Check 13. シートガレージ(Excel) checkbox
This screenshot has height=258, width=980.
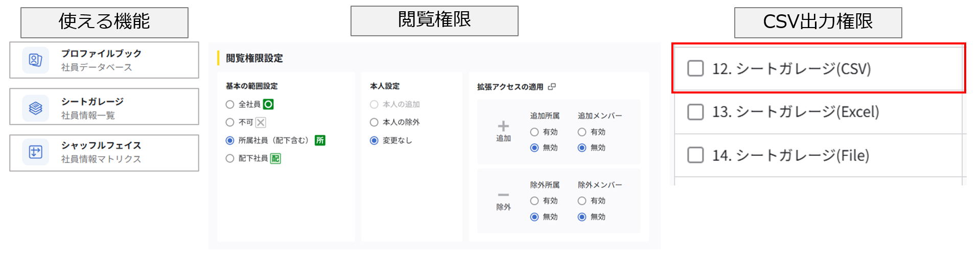coord(695,111)
